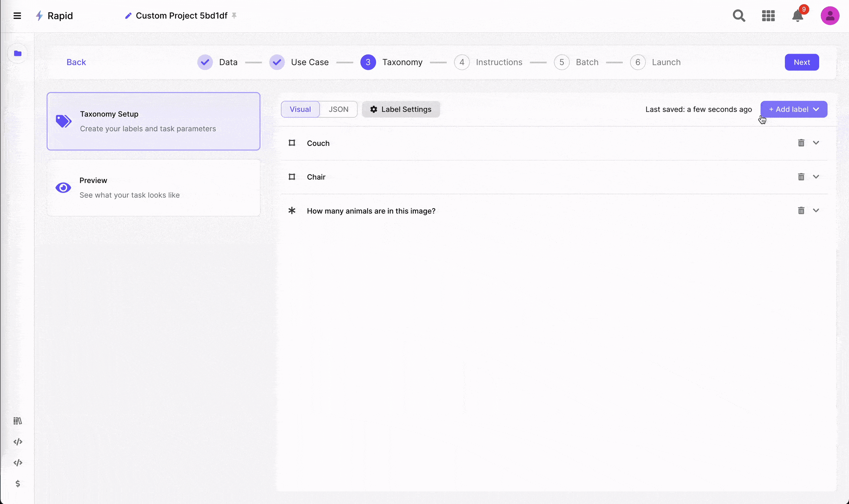Open the apps grid icon
The height and width of the screenshot is (504, 849).
[x=768, y=16]
